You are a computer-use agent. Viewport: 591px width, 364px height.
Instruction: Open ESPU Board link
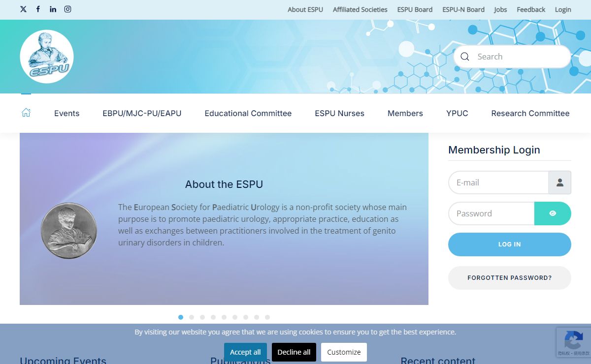415,9
